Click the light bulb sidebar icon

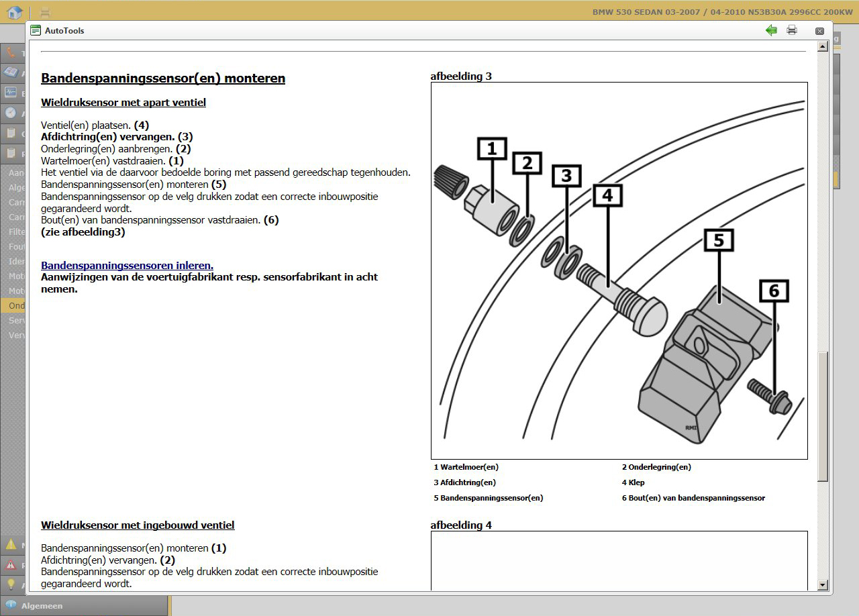(11, 584)
